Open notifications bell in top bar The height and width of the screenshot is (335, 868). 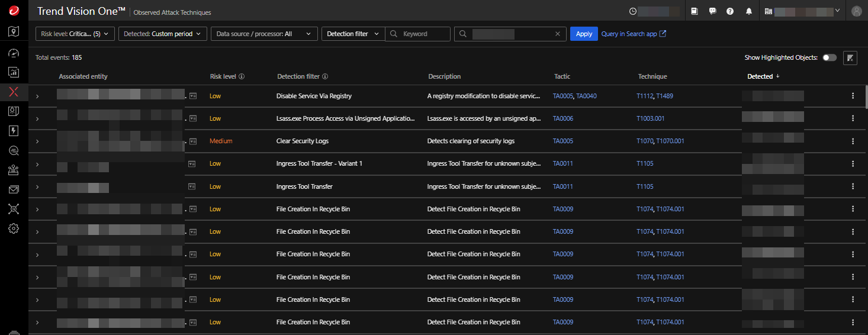point(749,11)
